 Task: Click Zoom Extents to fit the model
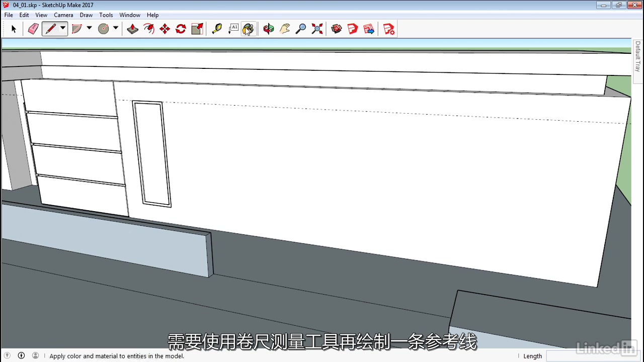[317, 29]
